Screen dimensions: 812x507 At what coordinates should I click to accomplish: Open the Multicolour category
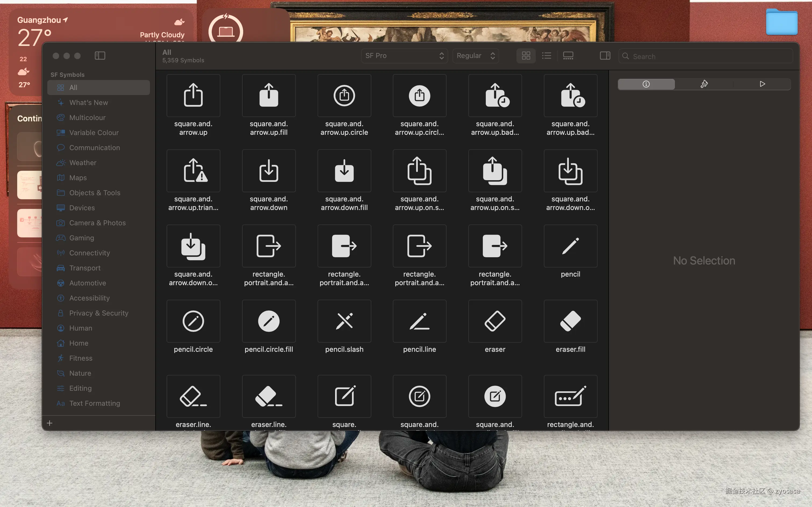pos(87,118)
